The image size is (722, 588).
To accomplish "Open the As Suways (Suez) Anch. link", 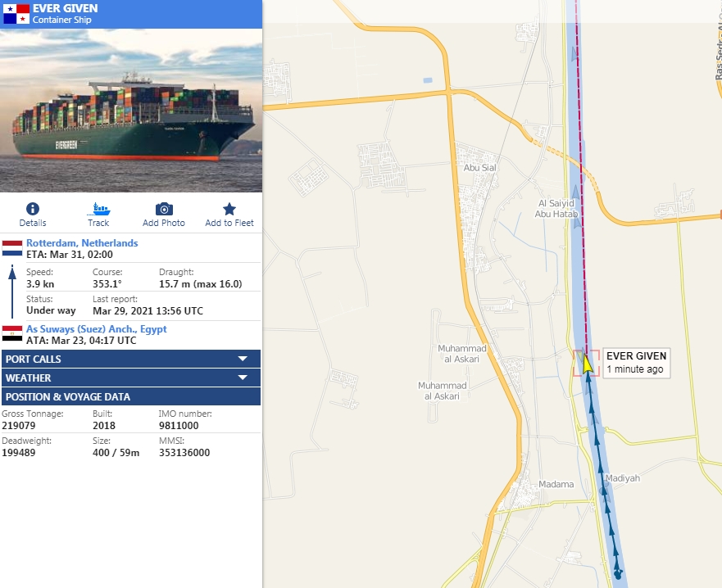I will [96, 329].
